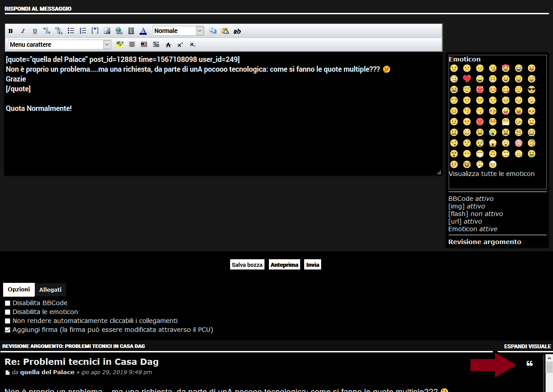Click the font color A icon
This screenshot has height=392, width=553.
click(143, 31)
